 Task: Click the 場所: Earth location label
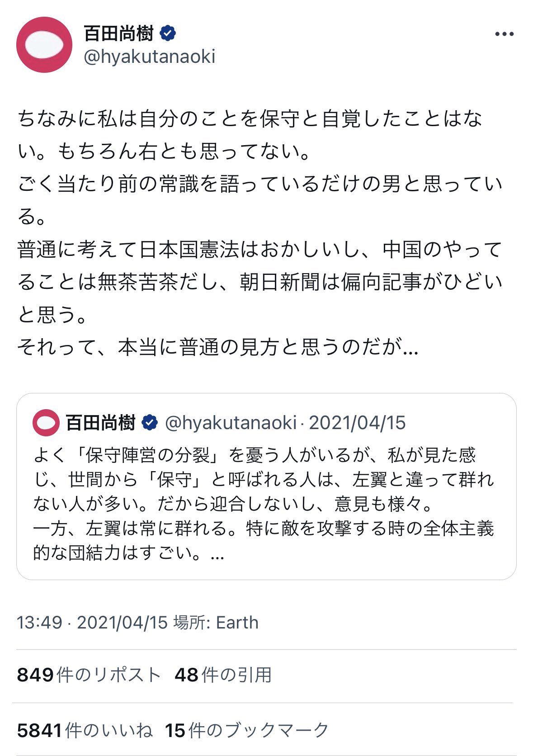point(216,623)
